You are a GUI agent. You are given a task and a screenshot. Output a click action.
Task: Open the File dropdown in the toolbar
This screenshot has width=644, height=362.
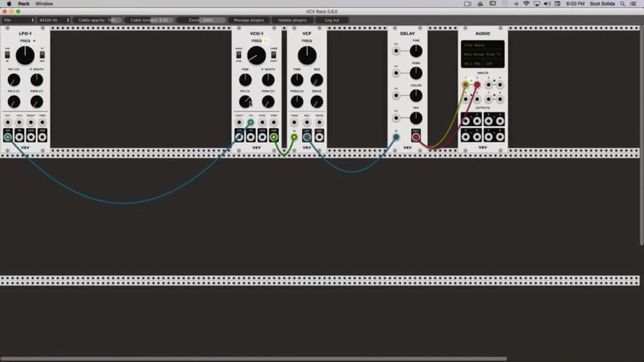19,20
